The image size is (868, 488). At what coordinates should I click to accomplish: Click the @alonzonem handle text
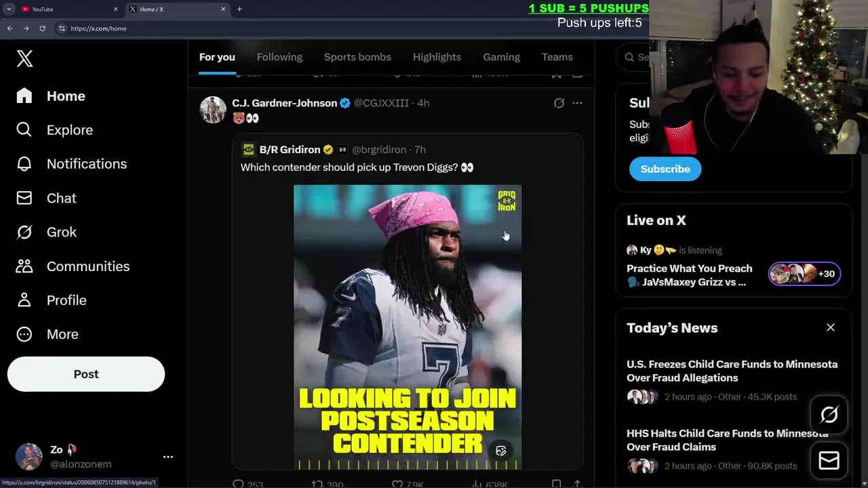(x=81, y=464)
